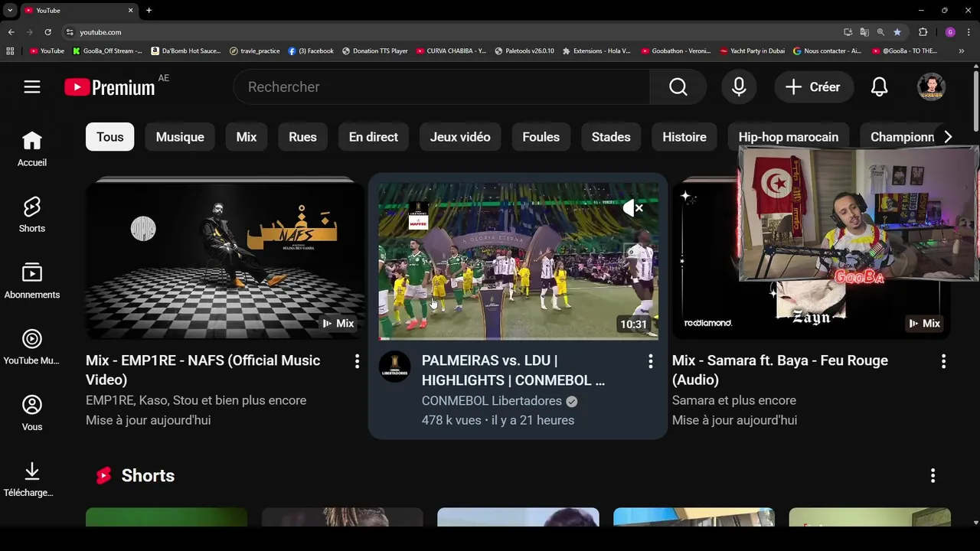Show more category chips with right arrow

click(x=948, y=137)
